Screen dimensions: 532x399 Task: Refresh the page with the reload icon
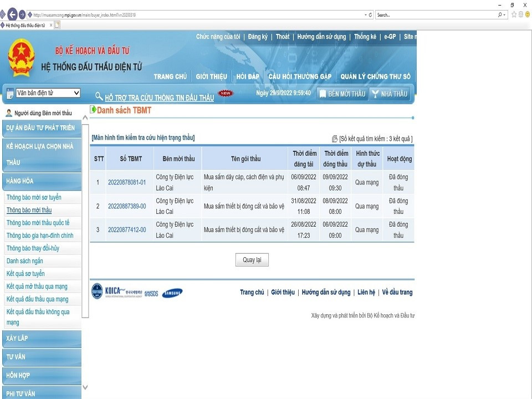(x=370, y=15)
